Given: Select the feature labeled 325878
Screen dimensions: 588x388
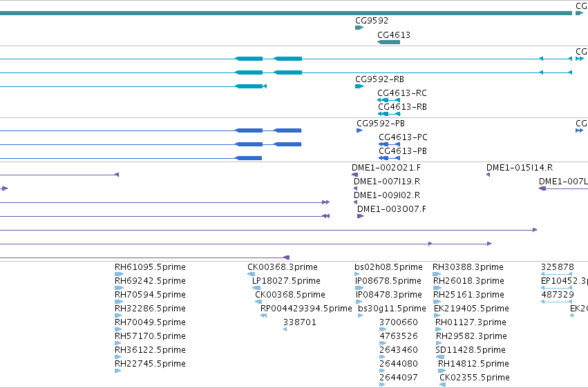Looking at the screenshot, I should (557, 267).
